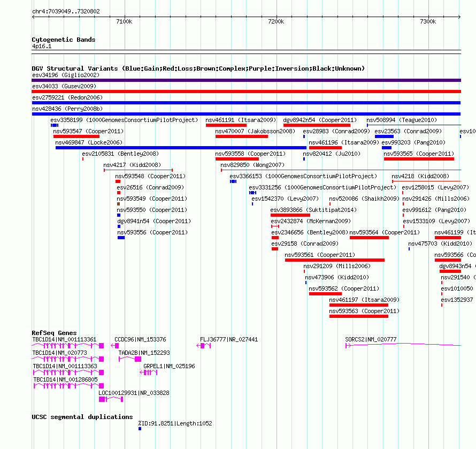The height and width of the screenshot is (449, 476).
Task: Open esv29158 (Conrad2009) variant
Action: (x=275, y=249)
